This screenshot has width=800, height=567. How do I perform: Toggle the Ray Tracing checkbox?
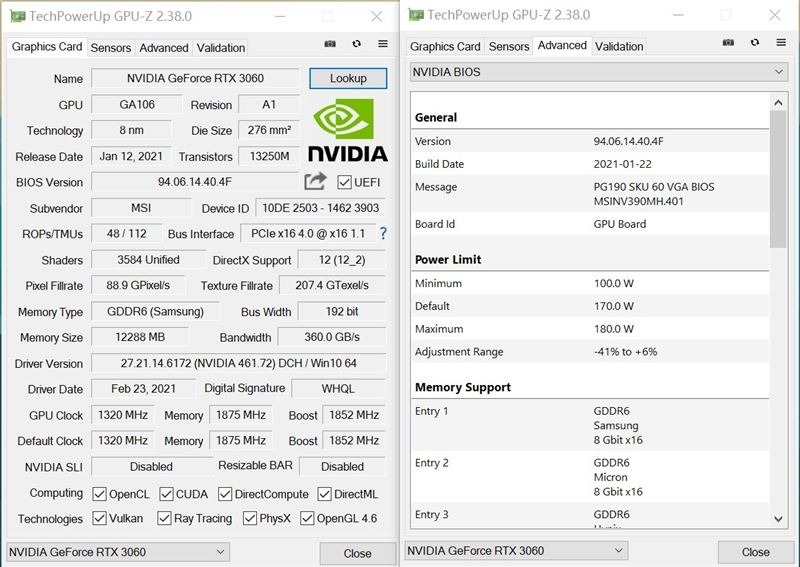pyautogui.click(x=164, y=519)
